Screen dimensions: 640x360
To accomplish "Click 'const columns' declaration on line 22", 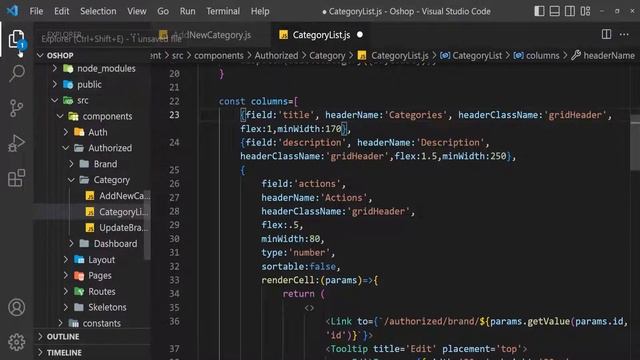I will coord(253,101).
